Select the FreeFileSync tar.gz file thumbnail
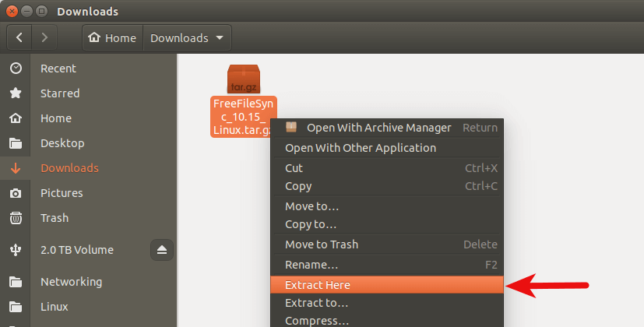The height and width of the screenshot is (327, 644). [x=243, y=79]
